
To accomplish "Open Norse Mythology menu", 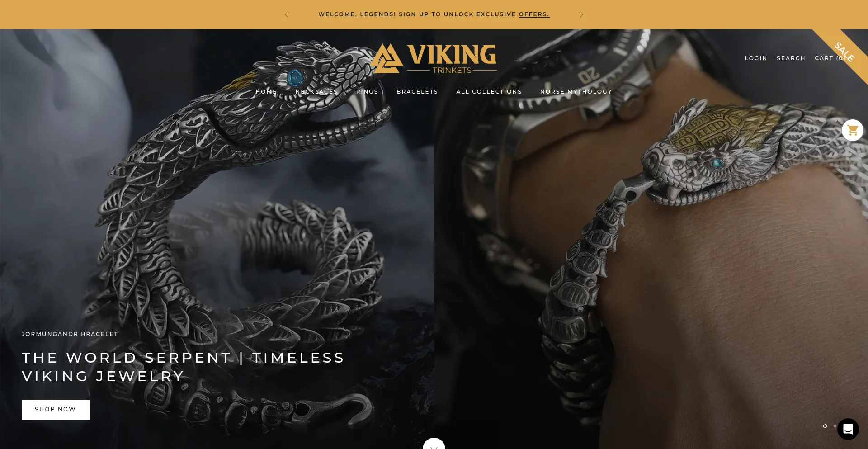I will [x=576, y=92].
